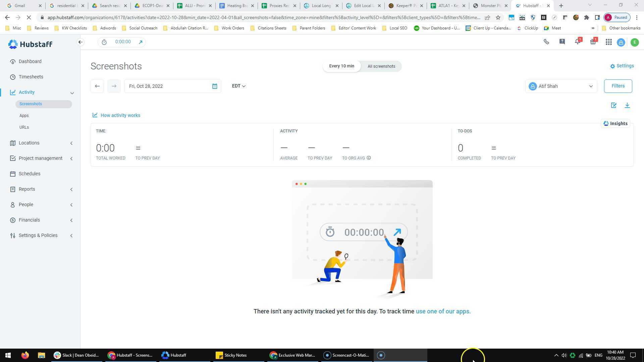This screenshot has height=362, width=644.
Task: Expand the Project management section
Action: click(x=40, y=159)
